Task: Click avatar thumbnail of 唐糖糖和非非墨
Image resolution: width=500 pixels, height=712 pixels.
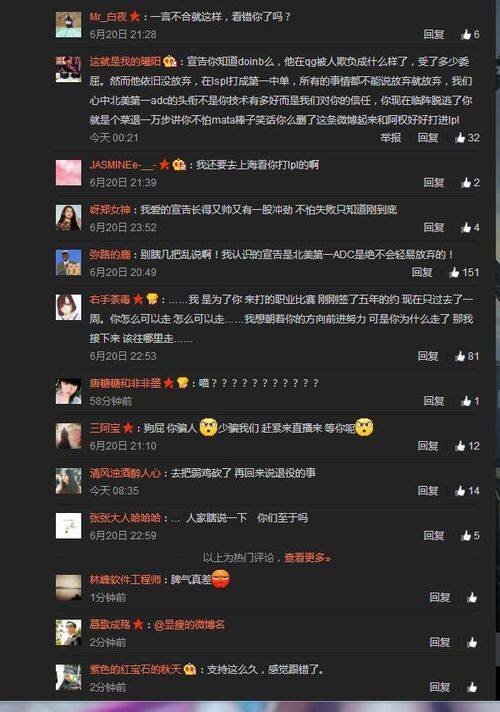Action: tap(69, 391)
